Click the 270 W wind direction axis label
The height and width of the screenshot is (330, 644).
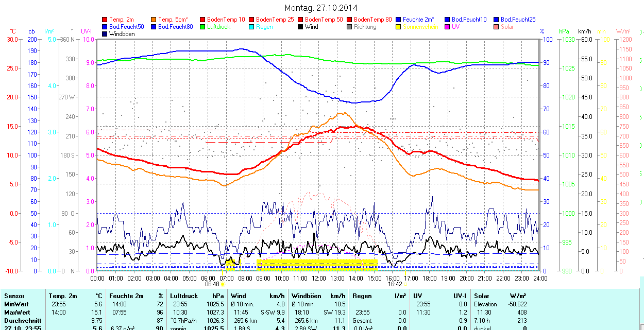click(67, 97)
